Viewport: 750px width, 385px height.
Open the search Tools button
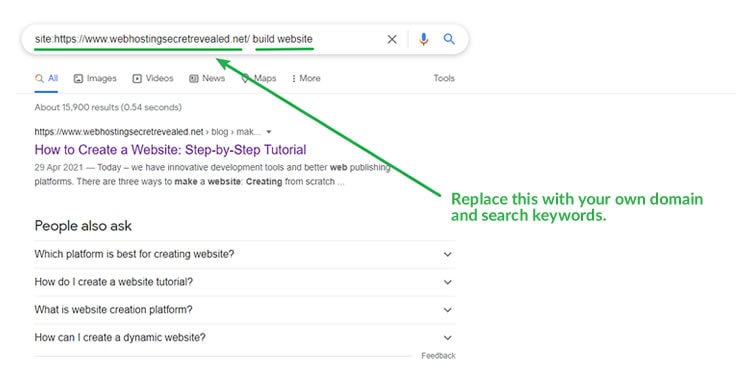coord(444,78)
